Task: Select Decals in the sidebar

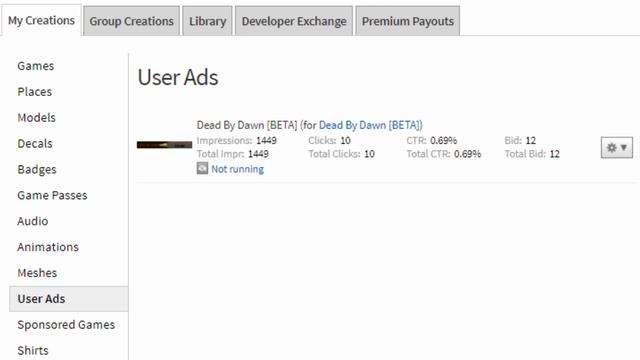Action: click(35, 144)
